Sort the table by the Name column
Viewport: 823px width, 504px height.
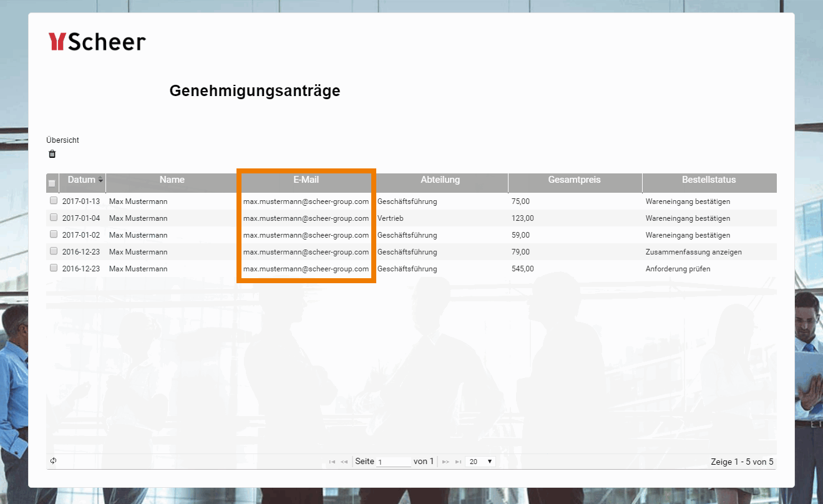point(172,180)
